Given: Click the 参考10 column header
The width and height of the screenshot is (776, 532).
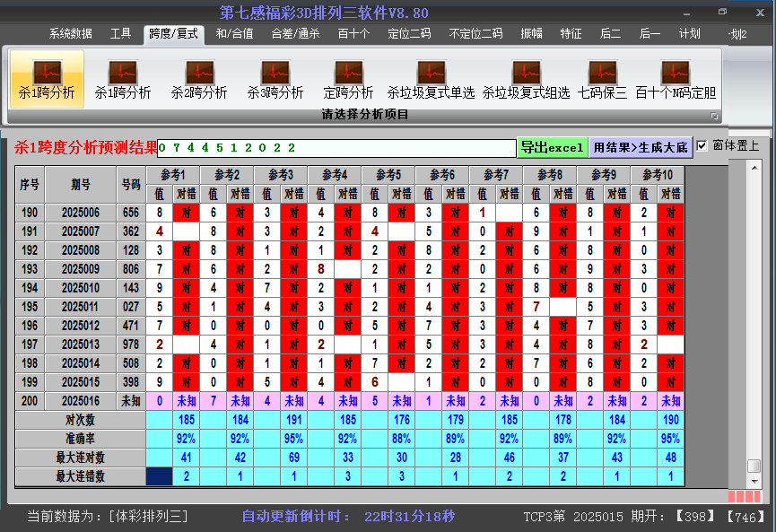Looking at the screenshot, I should tap(658, 175).
